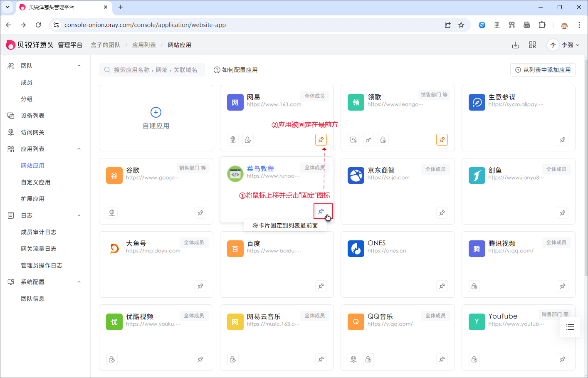Click the pin icon on QQ音乐 card
The height and width of the screenshot is (378, 588).
pos(442,359)
